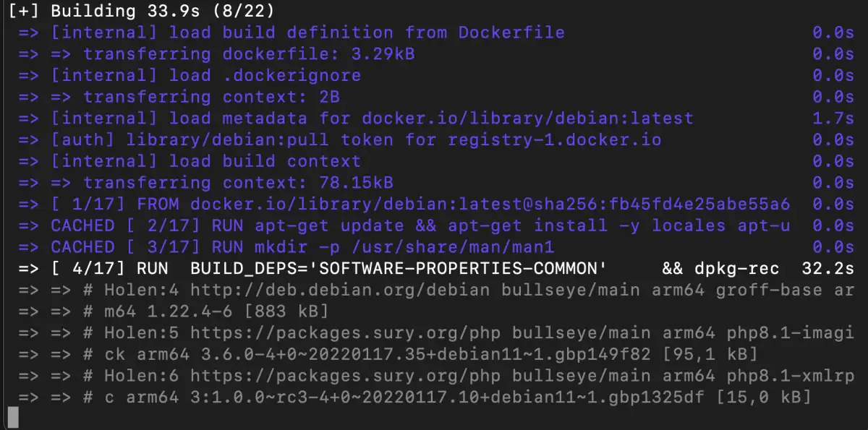The height and width of the screenshot is (430, 868).
Task: Click the 1.7s metadata load duration
Action: point(833,118)
